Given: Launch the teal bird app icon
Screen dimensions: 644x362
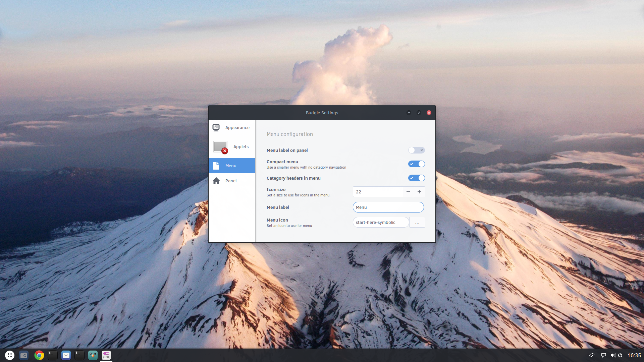Looking at the screenshot, I should tap(93, 355).
